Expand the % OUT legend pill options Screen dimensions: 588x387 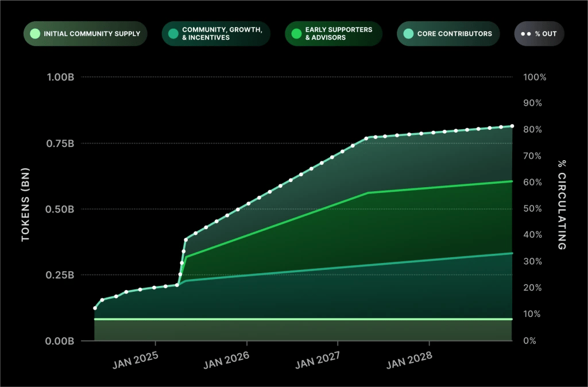pos(539,34)
